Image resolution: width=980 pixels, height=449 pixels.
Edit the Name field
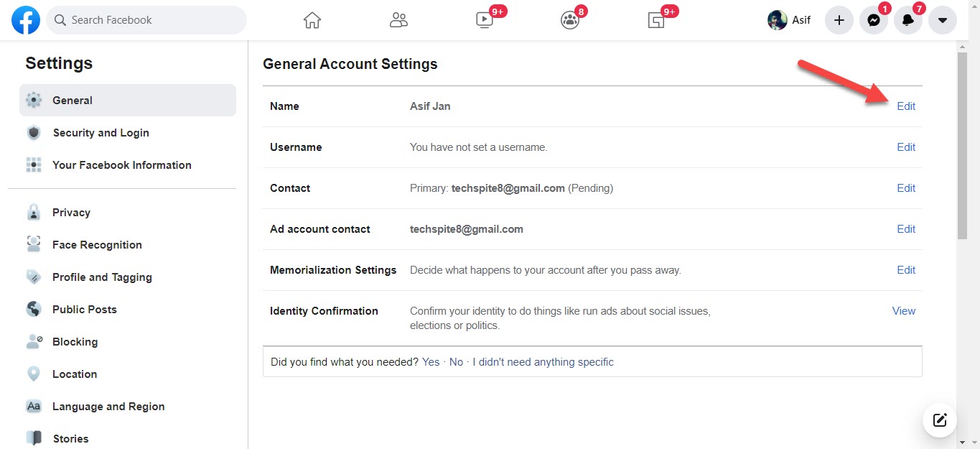click(x=906, y=106)
